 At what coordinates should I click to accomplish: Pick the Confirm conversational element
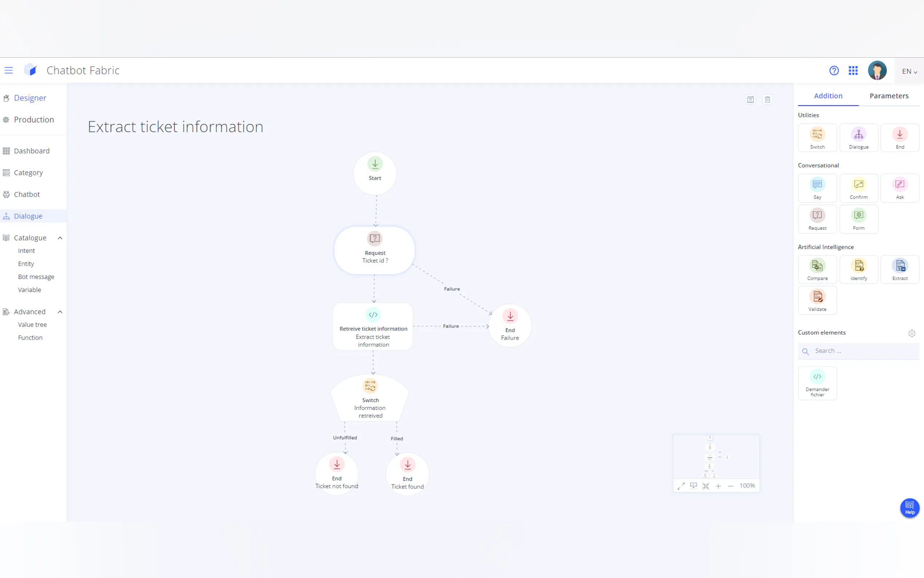pos(858,188)
